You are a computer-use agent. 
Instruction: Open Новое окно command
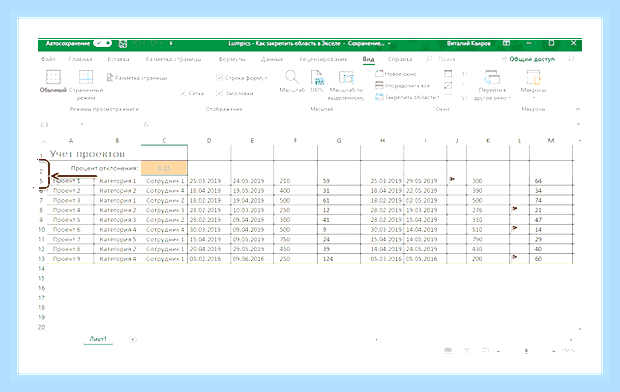coord(395,74)
